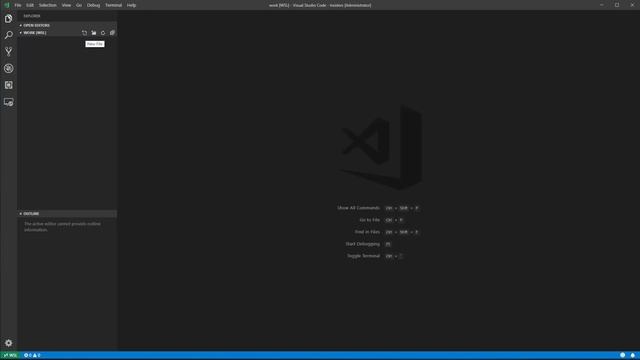Expand the OPEN EDITORS section
Viewport: 640px width, 360px height.
click(x=67, y=25)
